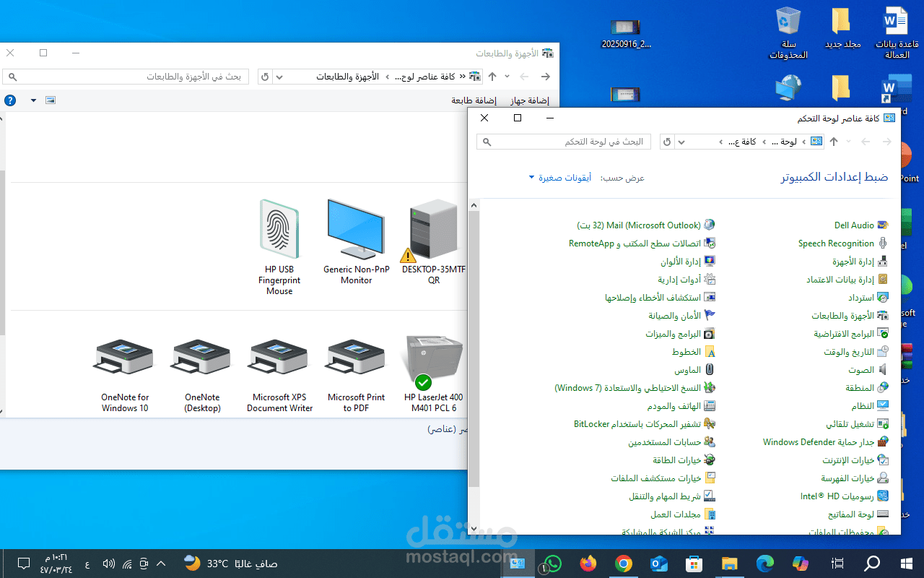This screenshot has height=578, width=924.
Task: Open Speech Recognition settings
Action: tap(843, 243)
